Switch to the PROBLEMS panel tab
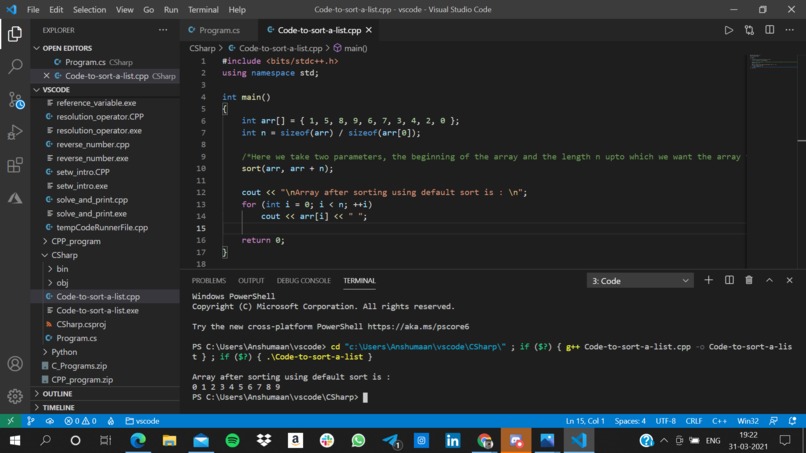Image resolution: width=806 pixels, height=453 pixels. pyautogui.click(x=209, y=280)
